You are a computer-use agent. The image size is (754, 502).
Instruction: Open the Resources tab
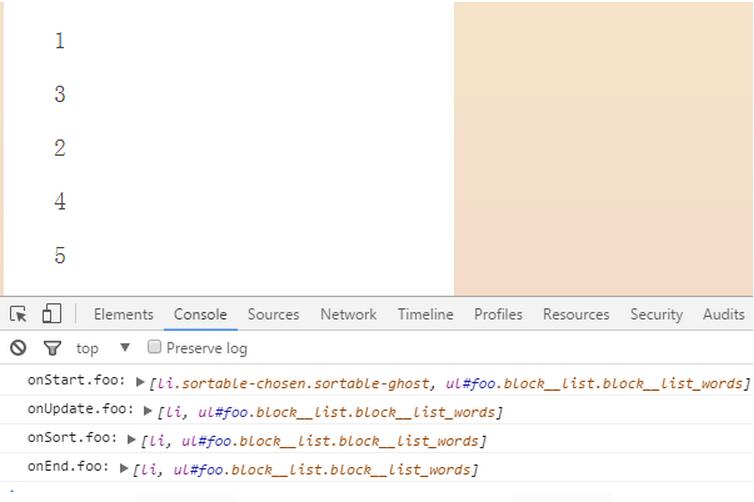[x=576, y=314]
